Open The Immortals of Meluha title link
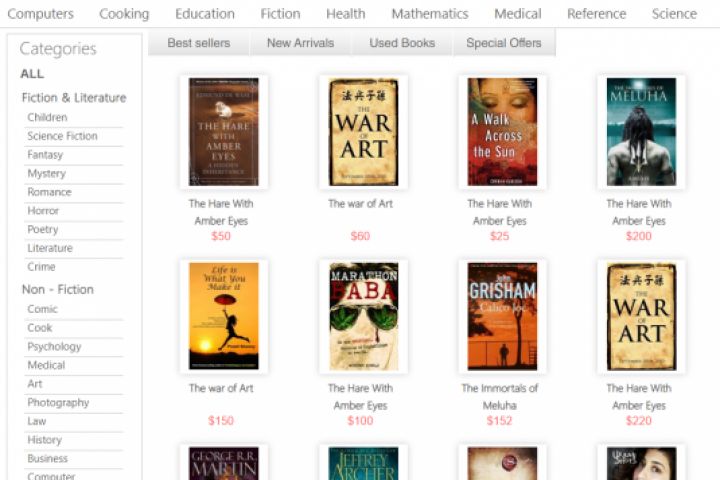This screenshot has width=720, height=480. click(500, 397)
